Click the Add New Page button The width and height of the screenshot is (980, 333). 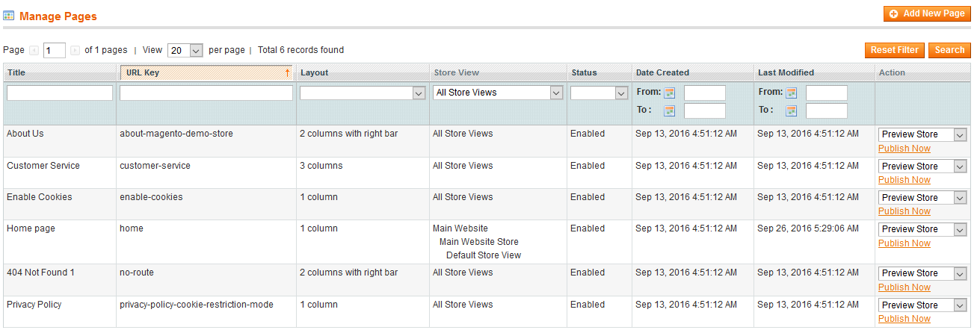[927, 14]
